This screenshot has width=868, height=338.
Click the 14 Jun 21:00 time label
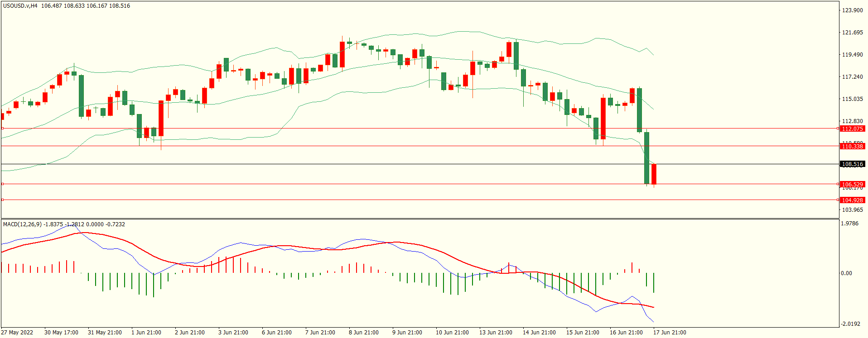[540, 333]
